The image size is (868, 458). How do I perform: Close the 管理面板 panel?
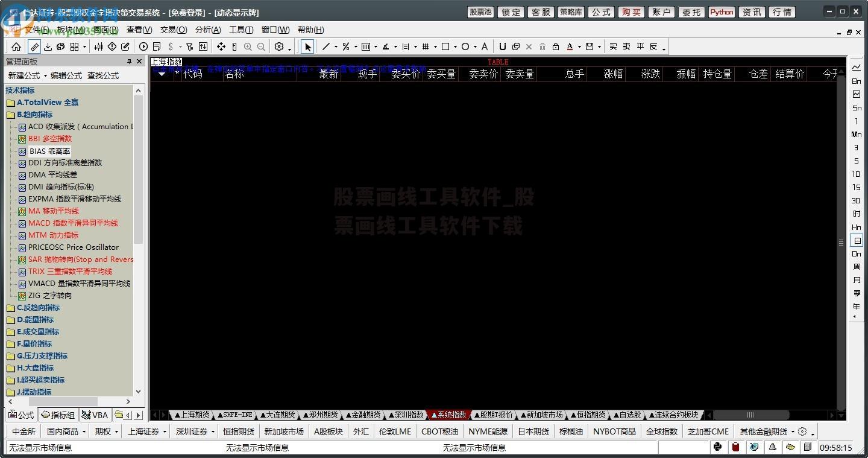[x=140, y=62]
